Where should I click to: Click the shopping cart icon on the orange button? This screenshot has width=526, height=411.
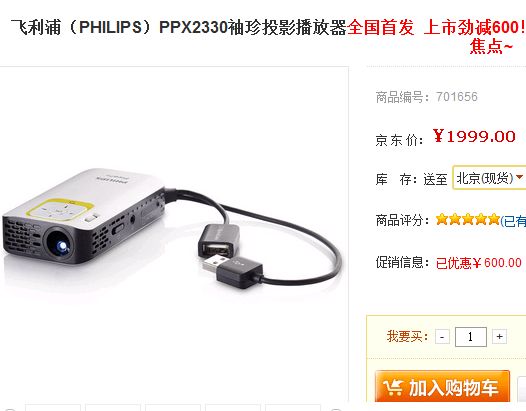tap(392, 388)
